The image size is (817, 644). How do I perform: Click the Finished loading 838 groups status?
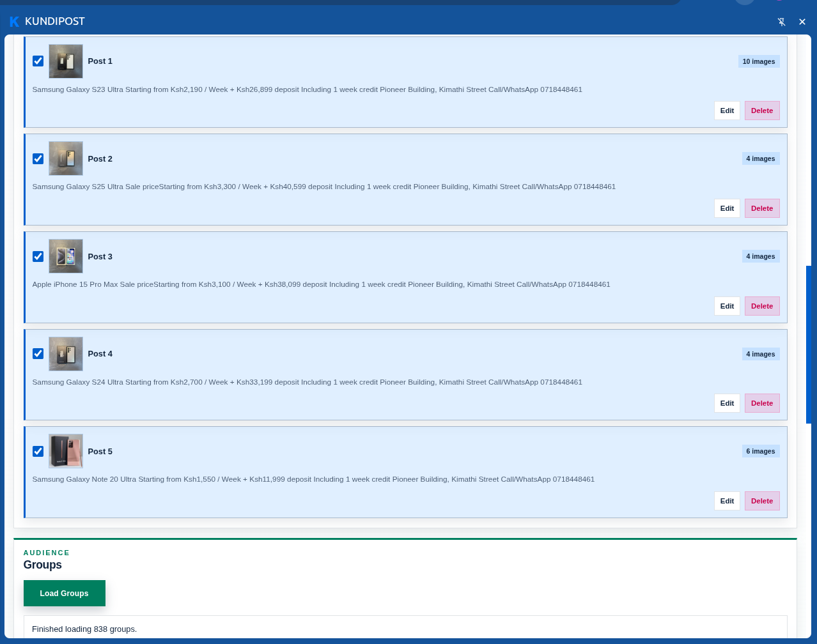click(x=84, y=629)
